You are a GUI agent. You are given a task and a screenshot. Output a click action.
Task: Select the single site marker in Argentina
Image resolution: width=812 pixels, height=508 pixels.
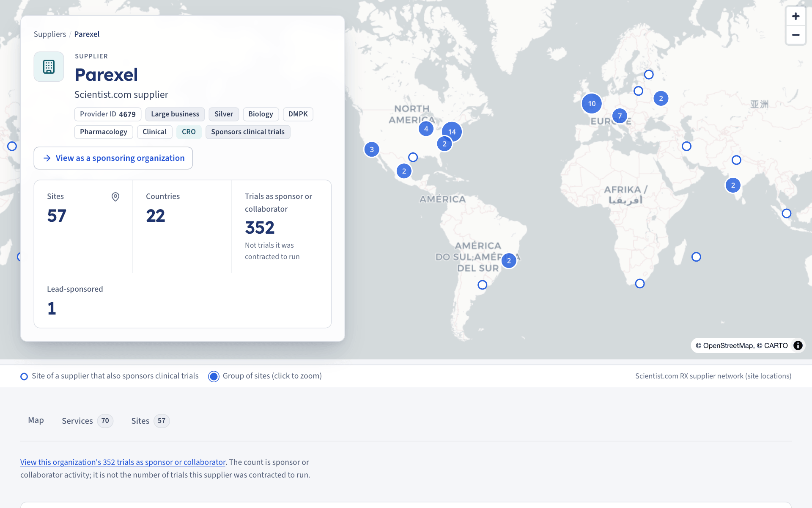(x=482, y=285)
